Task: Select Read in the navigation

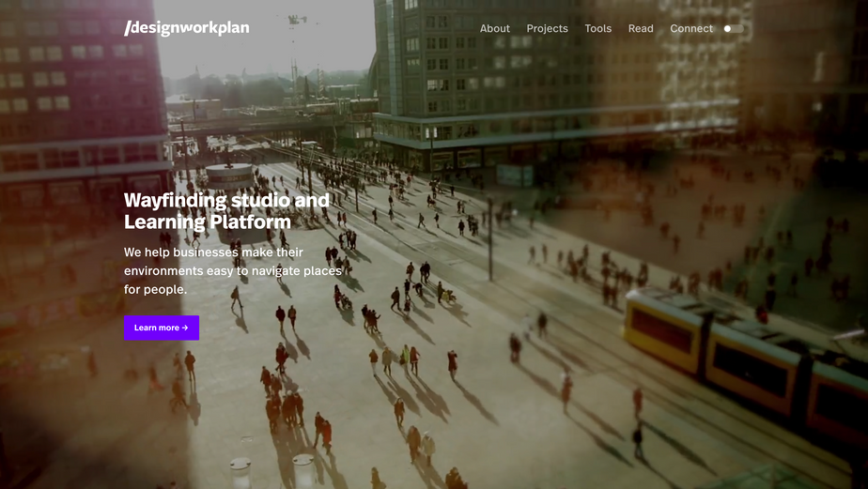Action: [x=641, y=29]
